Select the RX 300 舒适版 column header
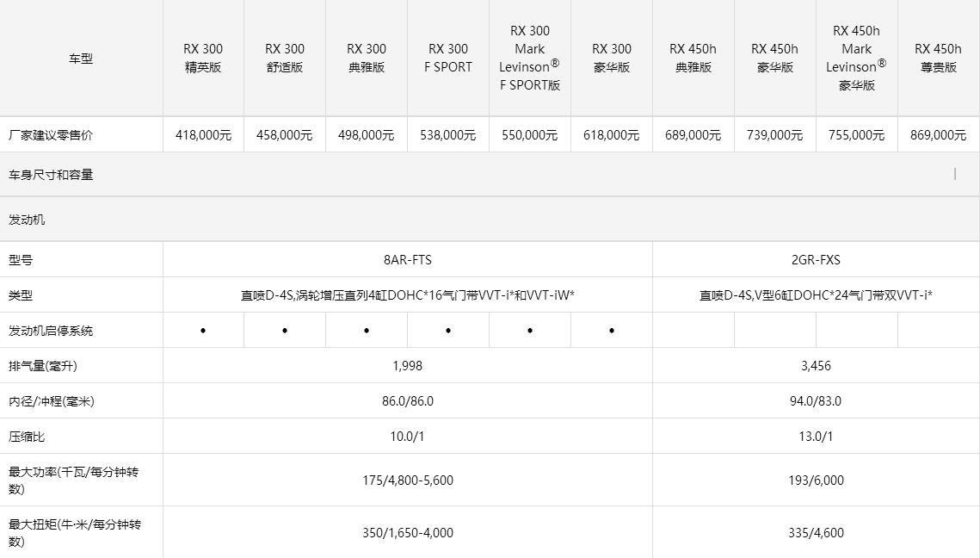This screenshot has width=980, height=558. pyautogui.click(x=285, y=59)
